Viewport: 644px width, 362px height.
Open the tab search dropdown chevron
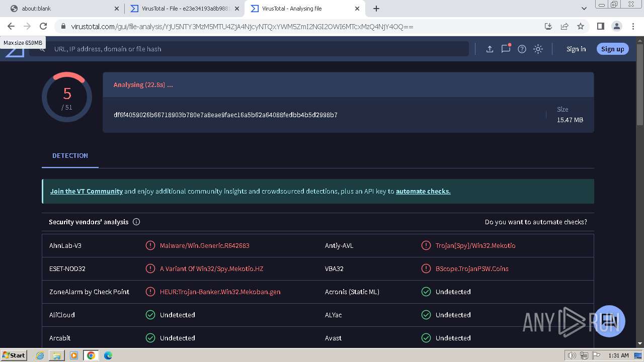pos(584,9)
